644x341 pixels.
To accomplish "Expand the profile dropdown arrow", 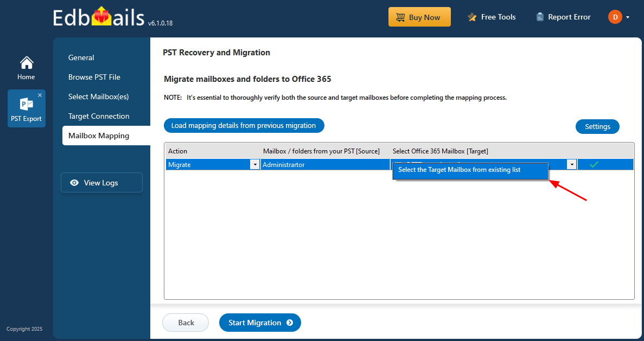I will click(628, 17).
